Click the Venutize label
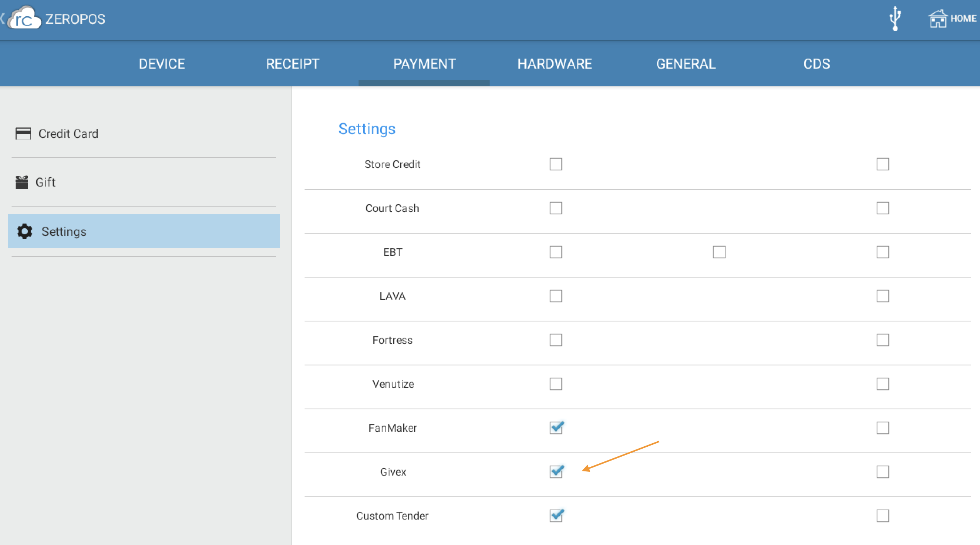Screen dimensions: 980x545 pyautogui.click(x=393, y=384)
